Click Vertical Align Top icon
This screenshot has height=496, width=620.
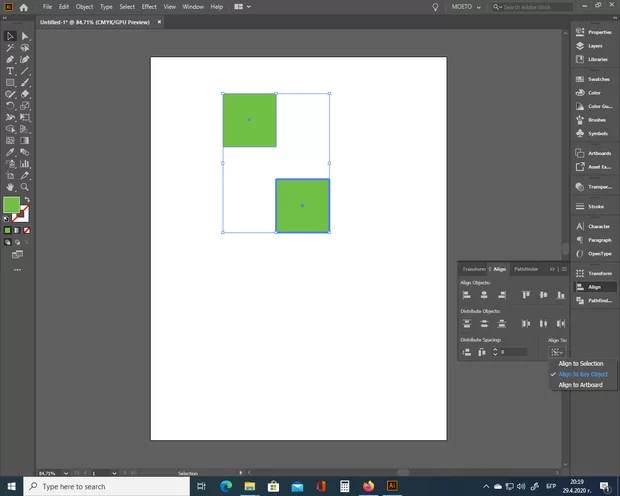tap(525, 295)
